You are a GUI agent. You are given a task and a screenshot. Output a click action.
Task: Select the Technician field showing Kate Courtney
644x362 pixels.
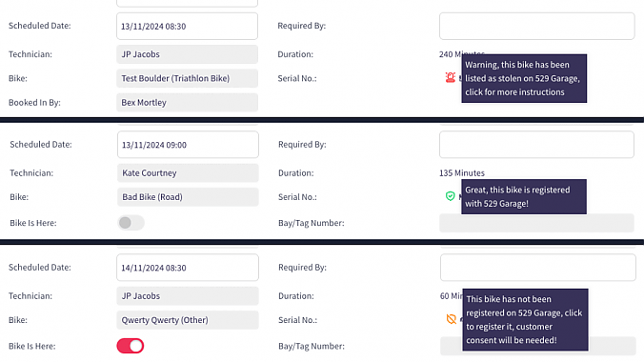(x=188, y=173)
